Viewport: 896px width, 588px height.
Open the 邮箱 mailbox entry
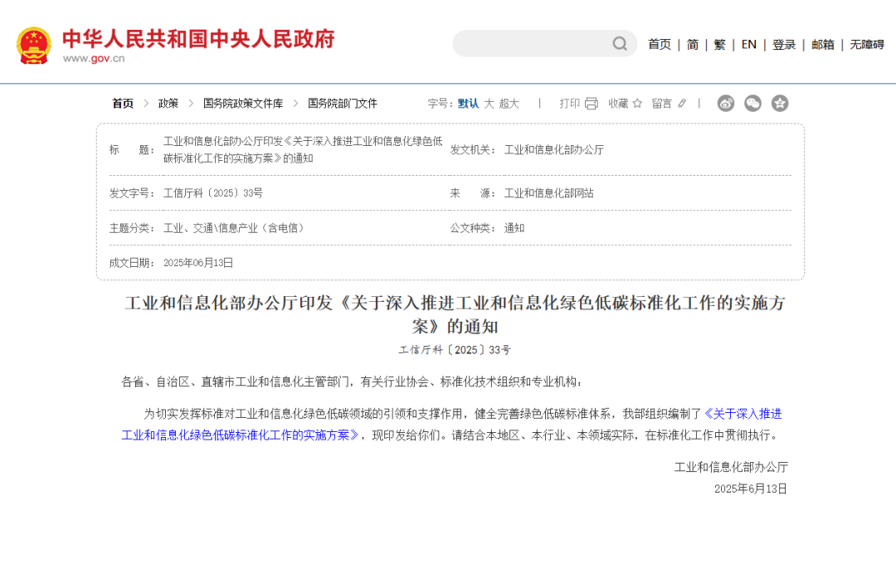pos(822,44)
